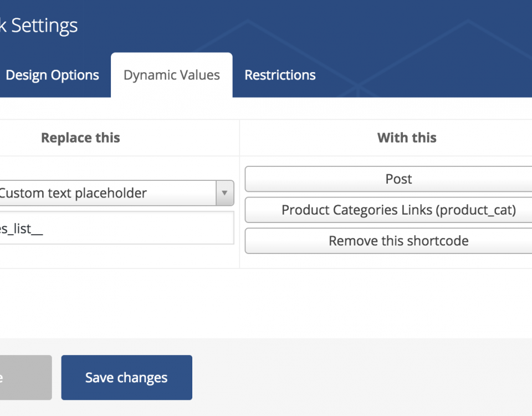Switch to the Design Options tab

tap(52, 75)
